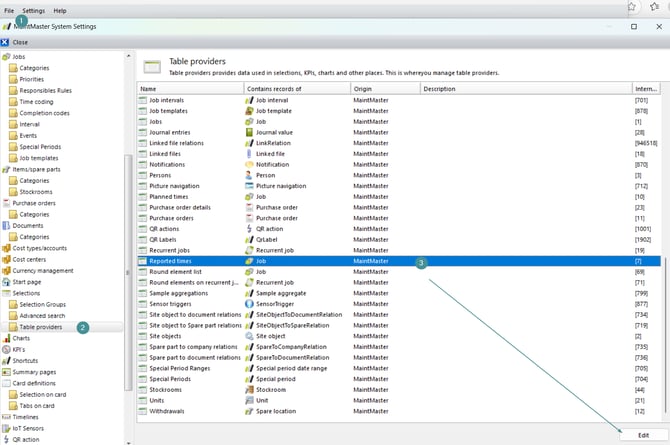Viewport: 670px width, 445px height.
Task: Click the QR Labels table icon
Action: 143,238
